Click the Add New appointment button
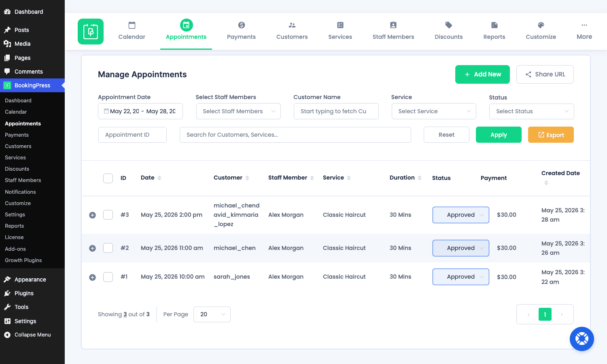Image resolution: width=607 pixels, height=364 pixels. (x=482, y=74)
